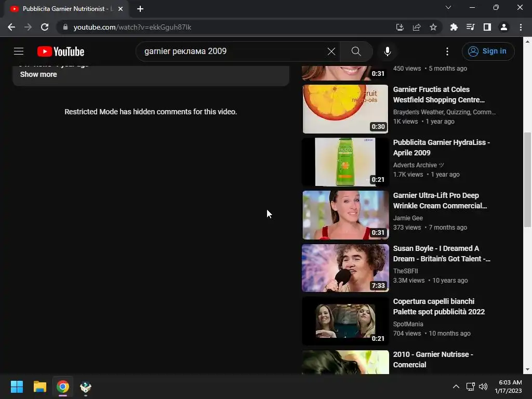Open File Explorer from taskbar
The width and height of the screenshot is (532, 399).
click(x=39, y=387)
